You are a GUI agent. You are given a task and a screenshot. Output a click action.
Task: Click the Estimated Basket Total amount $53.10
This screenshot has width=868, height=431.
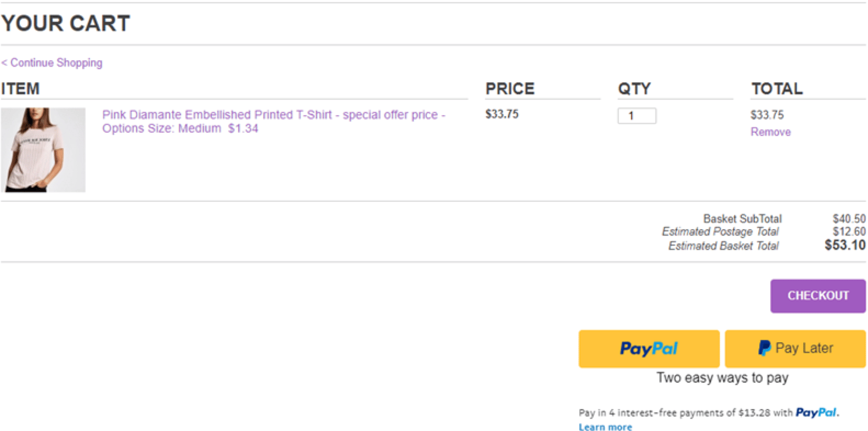click(x=844, y=246)
